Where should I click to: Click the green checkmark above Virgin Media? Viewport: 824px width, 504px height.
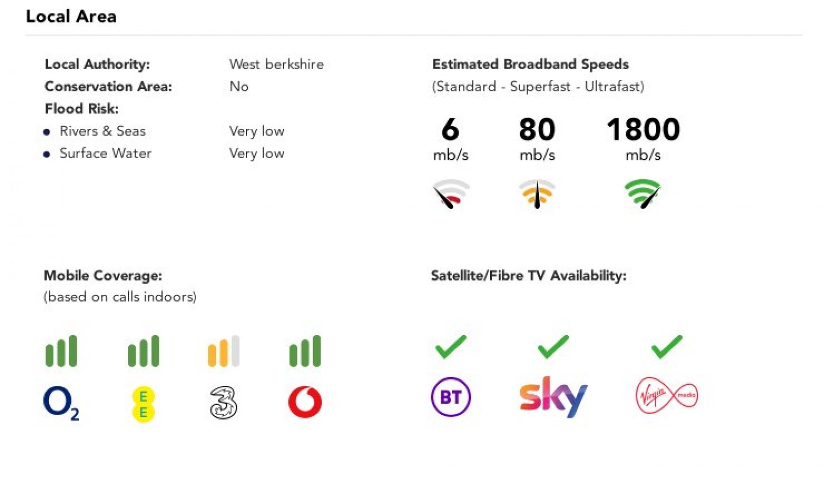666,346
